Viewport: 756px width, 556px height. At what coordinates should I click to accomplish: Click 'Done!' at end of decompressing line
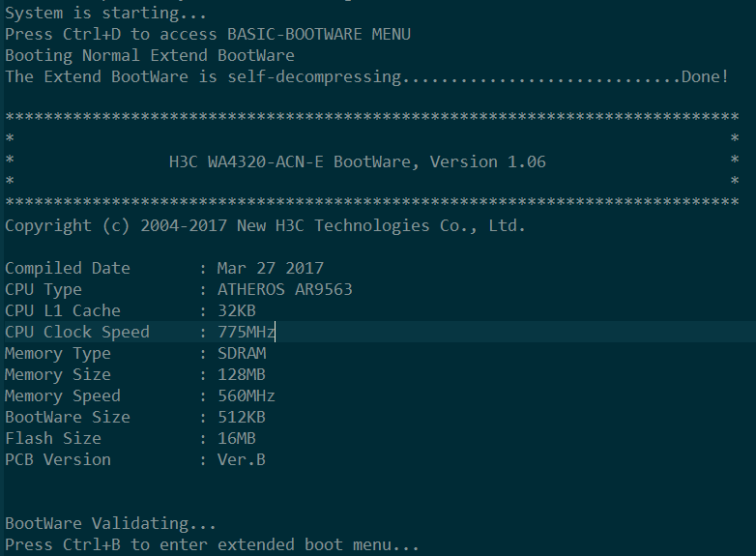pos(705,76)
